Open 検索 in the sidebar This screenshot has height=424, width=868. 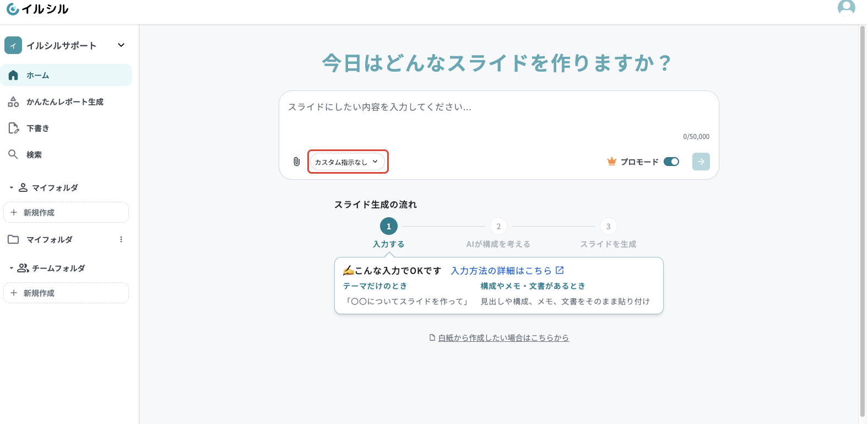(66, 154)
